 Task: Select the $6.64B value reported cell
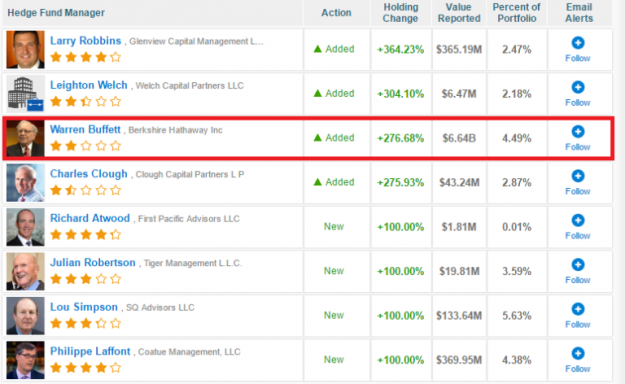[459, 138]
